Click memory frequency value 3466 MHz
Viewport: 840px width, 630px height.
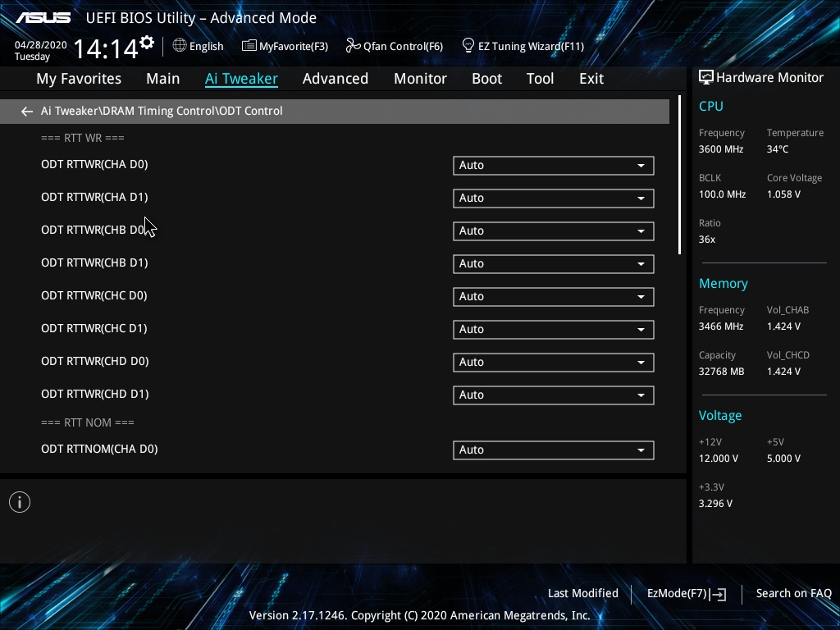tap(720, 326)
